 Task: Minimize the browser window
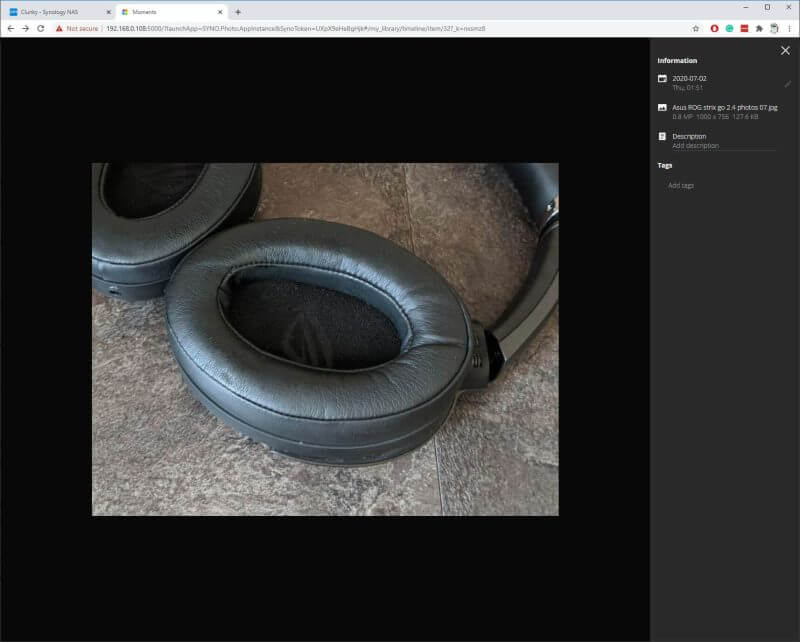click(x=746, y=7)
